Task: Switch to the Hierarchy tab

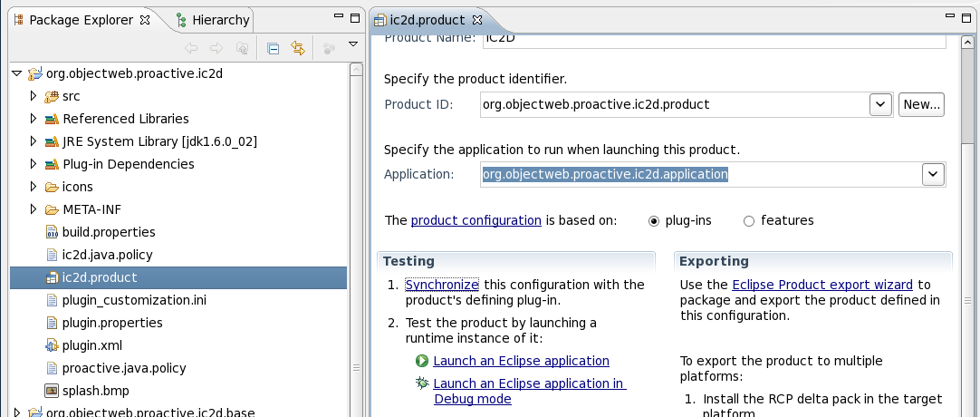Action: (x=212, y=20)
